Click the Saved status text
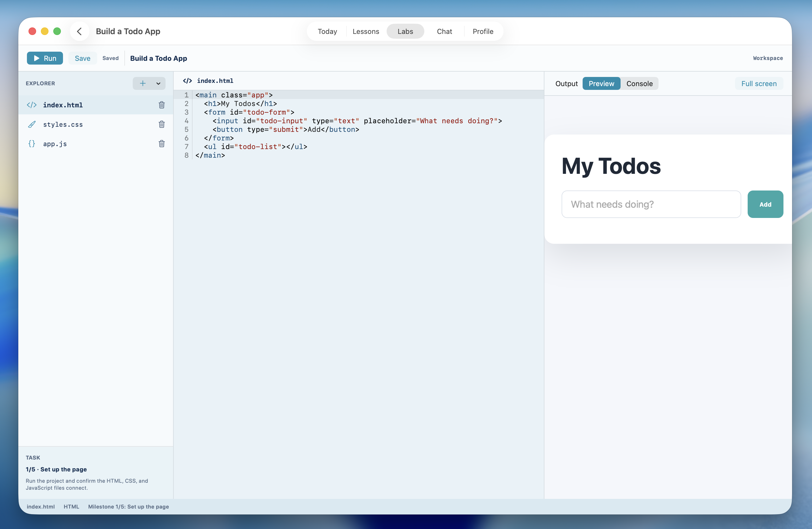 click(x=111, y=58)
